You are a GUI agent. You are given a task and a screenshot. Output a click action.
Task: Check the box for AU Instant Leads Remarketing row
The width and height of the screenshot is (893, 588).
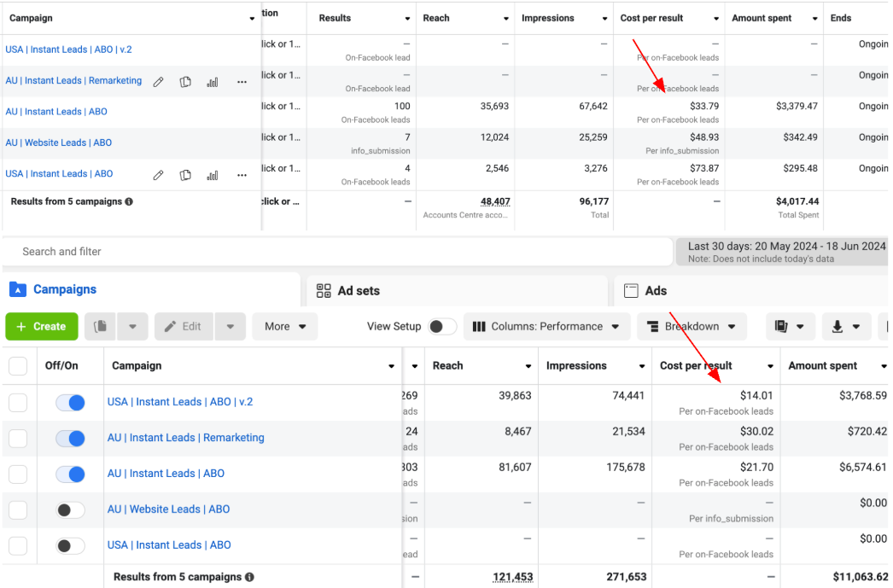coord(18,439)
